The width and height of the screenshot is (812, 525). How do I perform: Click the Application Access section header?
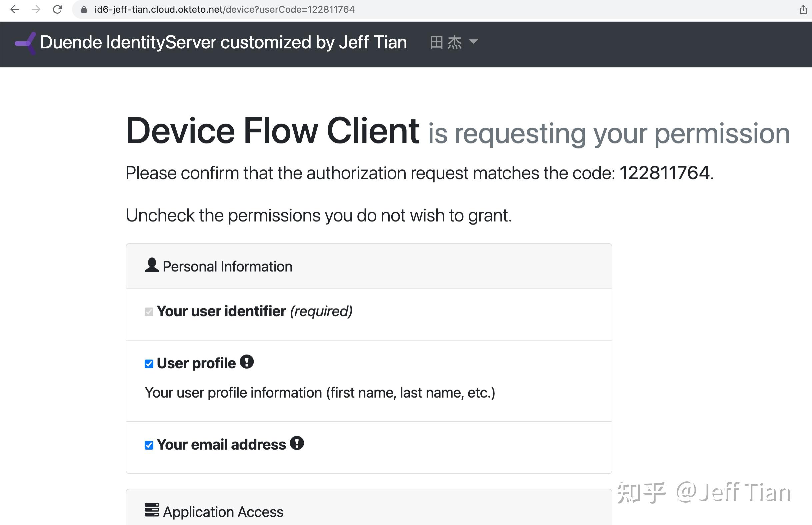point(223,510)
